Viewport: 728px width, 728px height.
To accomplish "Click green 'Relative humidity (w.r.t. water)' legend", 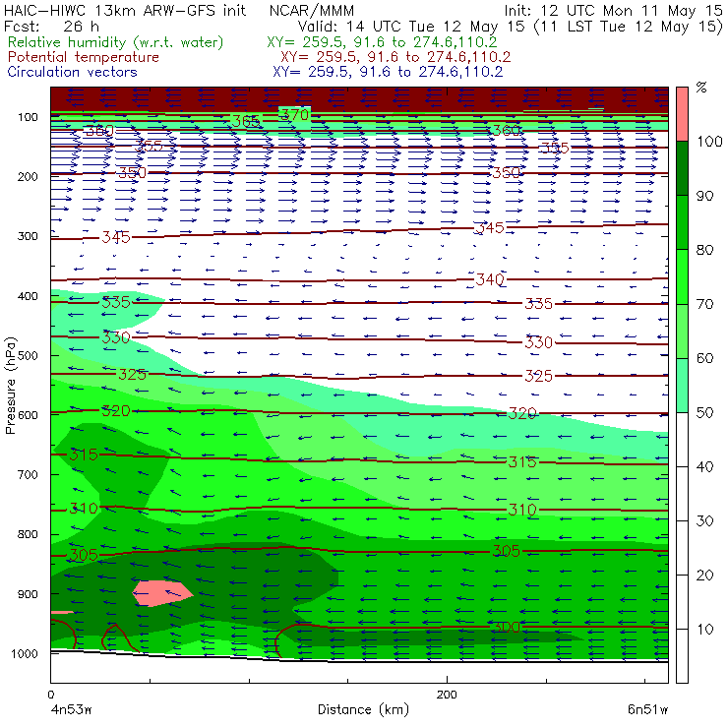I will click(x=116, y=42).
